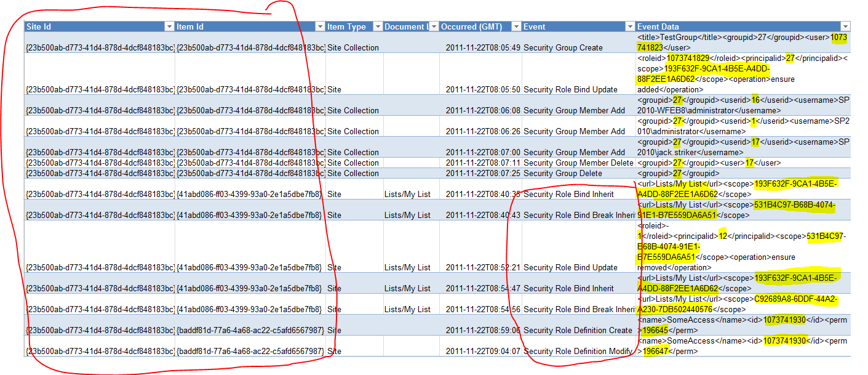Select the Security Role Definition Create cell
The height and width of the screenshot is (375, 868).
tap(578, 330)
